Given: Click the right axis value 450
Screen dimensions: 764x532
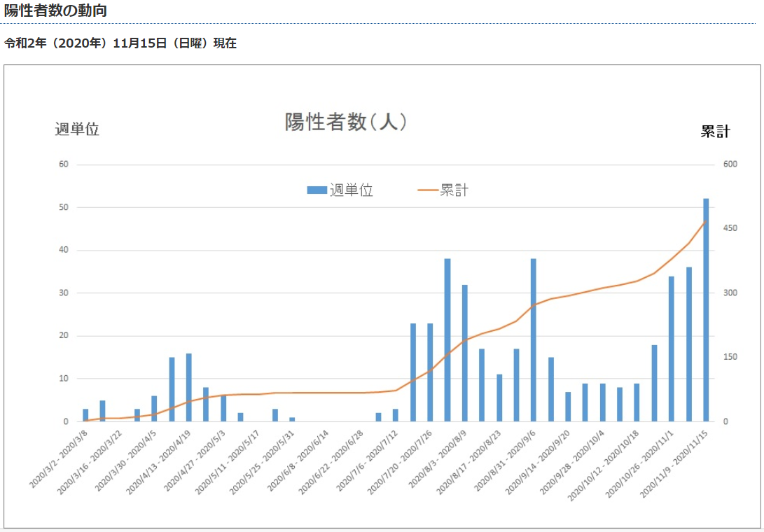Looking at the screenshot, I should (x=730, y=228).
